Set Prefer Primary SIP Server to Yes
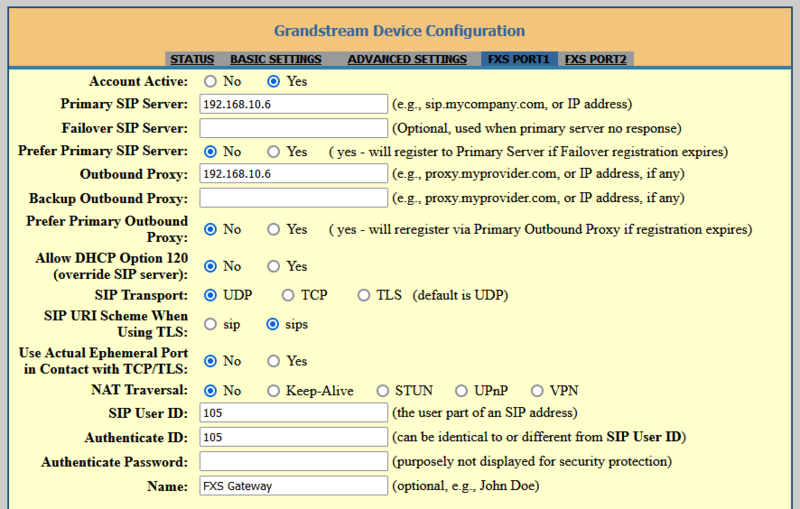The image size is (800, 509). pyautogui.click(x=273, y=151)
